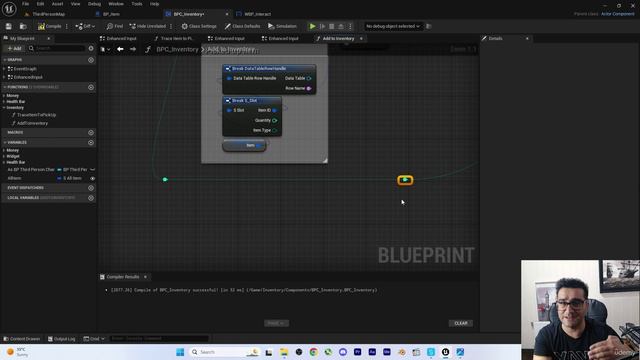The height and width of the screenshot is (360, 640).
Task: Add a new variable with plus icon
Action: pyautogui.click(x=91, y=142)
